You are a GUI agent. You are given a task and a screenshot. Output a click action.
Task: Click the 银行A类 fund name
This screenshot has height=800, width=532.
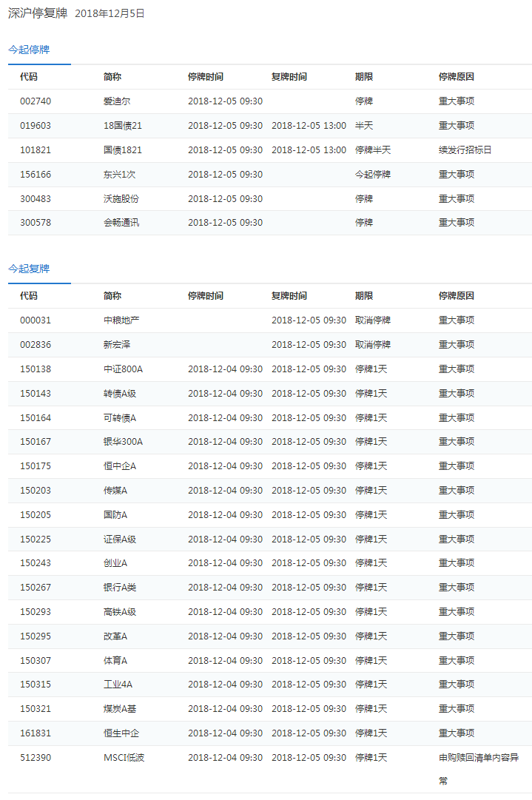click(x=120, y=588)
